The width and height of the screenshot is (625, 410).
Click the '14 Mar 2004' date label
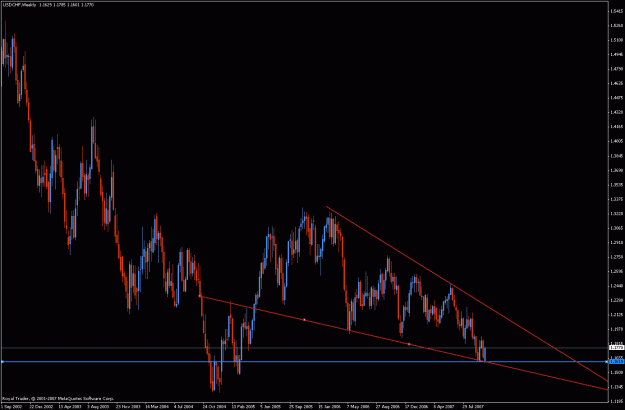(x=156, y=407)
